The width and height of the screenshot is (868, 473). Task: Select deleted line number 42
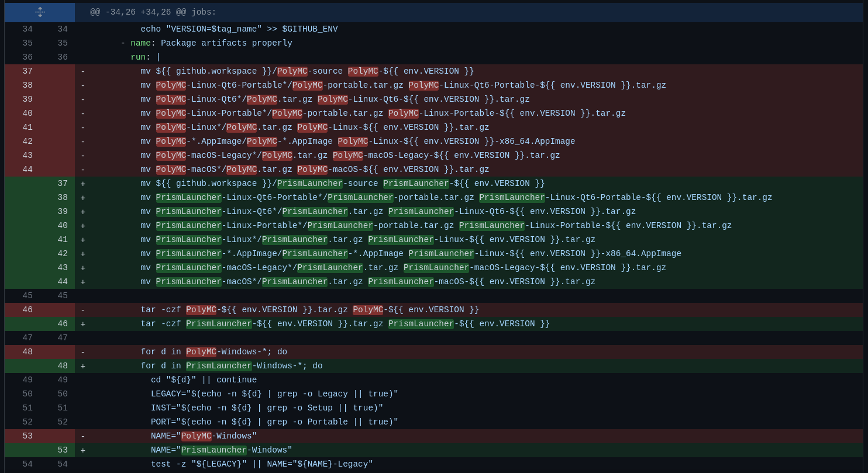tap(27, 141)
